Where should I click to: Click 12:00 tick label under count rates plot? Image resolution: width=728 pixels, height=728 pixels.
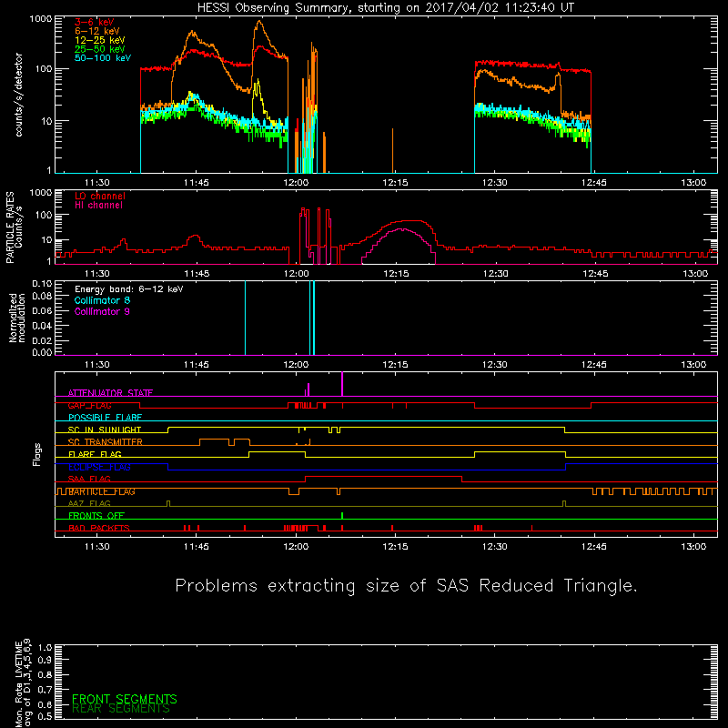(296, 183)
